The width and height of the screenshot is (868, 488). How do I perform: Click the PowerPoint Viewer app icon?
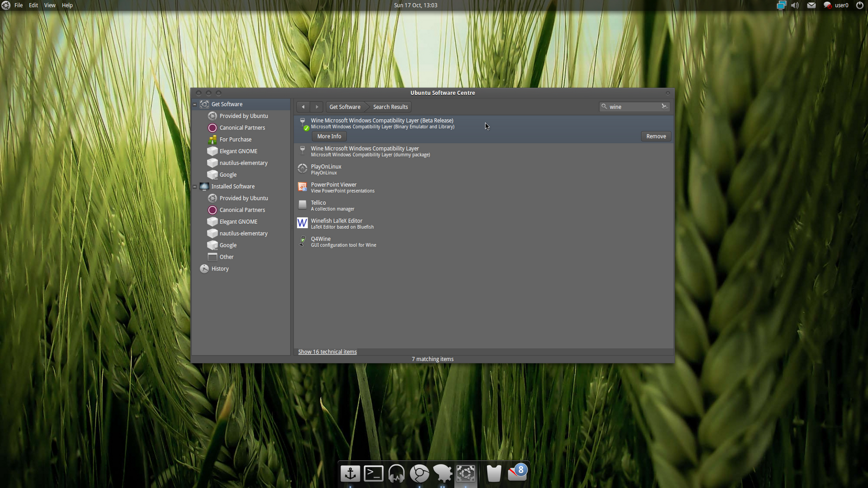pyautogui.click(x=303, y=187)
